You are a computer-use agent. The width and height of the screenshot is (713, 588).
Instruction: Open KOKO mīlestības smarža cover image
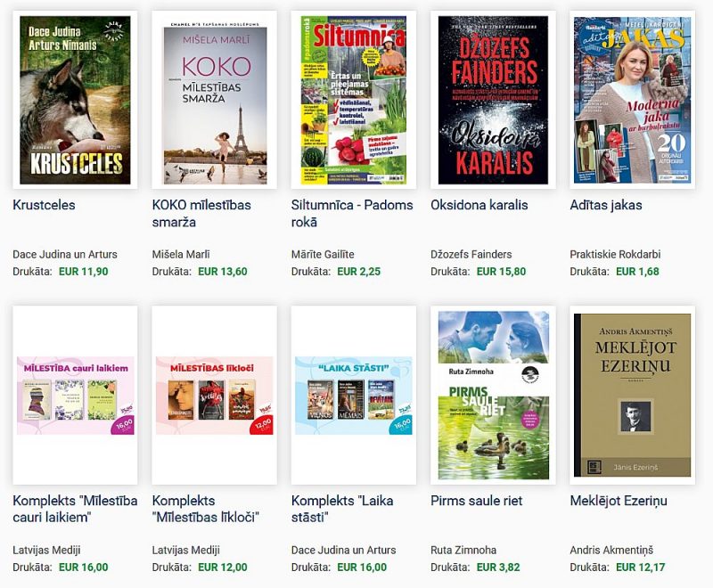tap(215, 100)
